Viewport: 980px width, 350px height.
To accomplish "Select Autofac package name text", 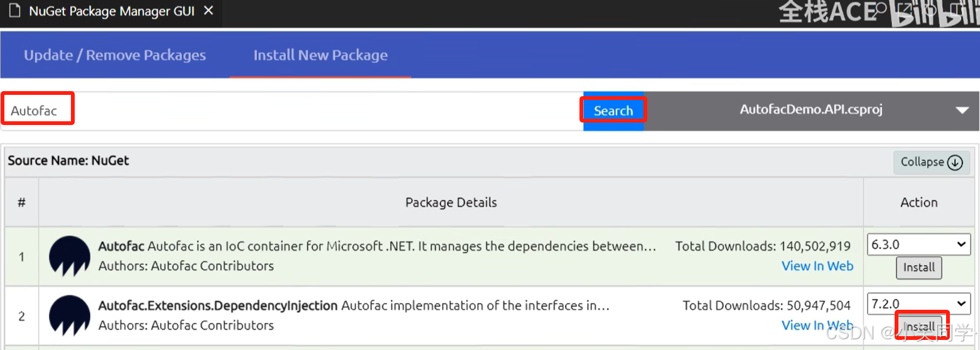I will tap(121, 246).
